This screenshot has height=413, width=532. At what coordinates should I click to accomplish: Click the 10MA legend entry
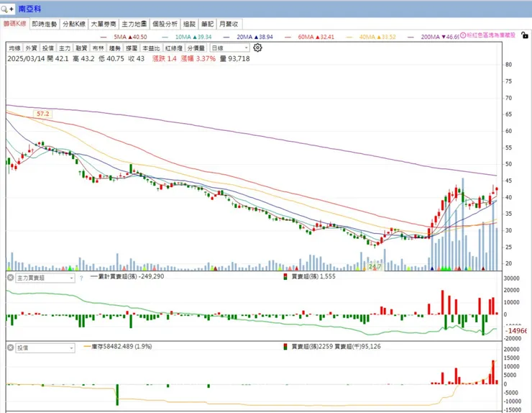pos(187,37)
